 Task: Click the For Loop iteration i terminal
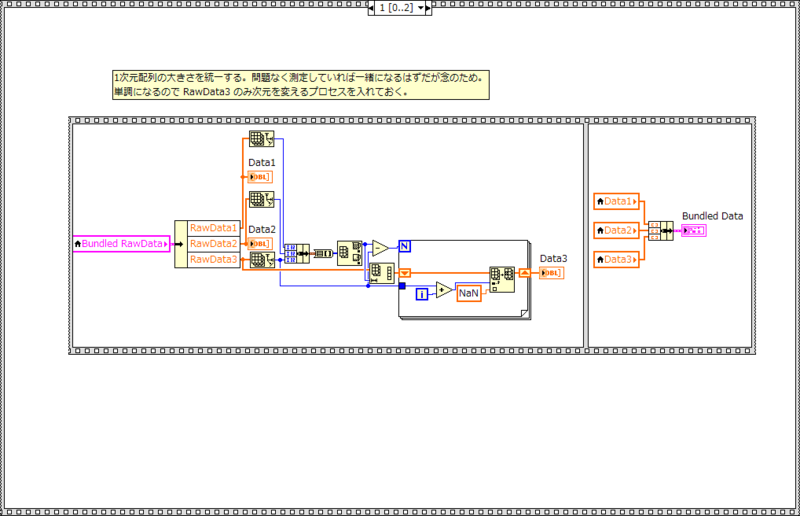point(422,294)
